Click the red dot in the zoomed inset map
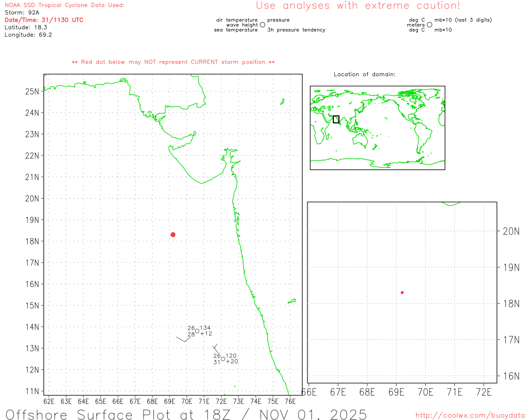Viewport: 525px width, 420px height. click(402, 292)
